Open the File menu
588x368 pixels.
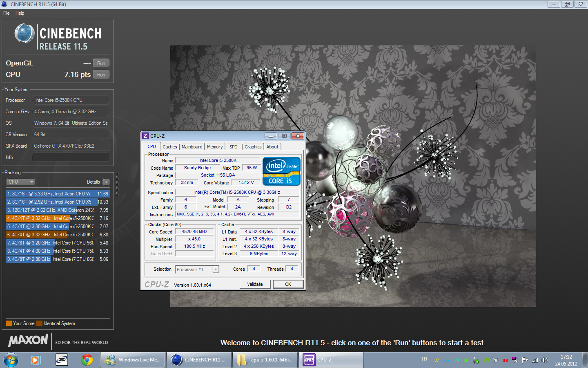click(x=7, y=13)
